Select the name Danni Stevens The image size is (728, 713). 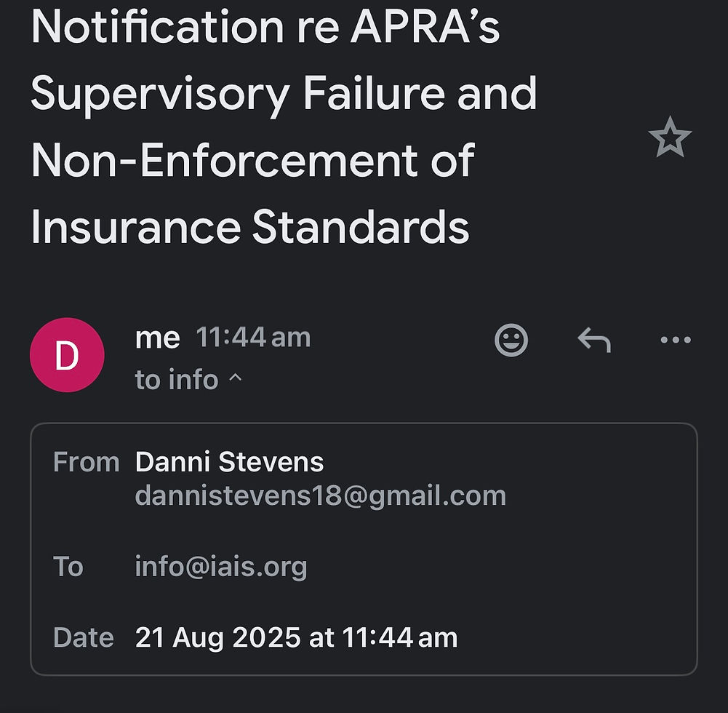tap(229, 462)
